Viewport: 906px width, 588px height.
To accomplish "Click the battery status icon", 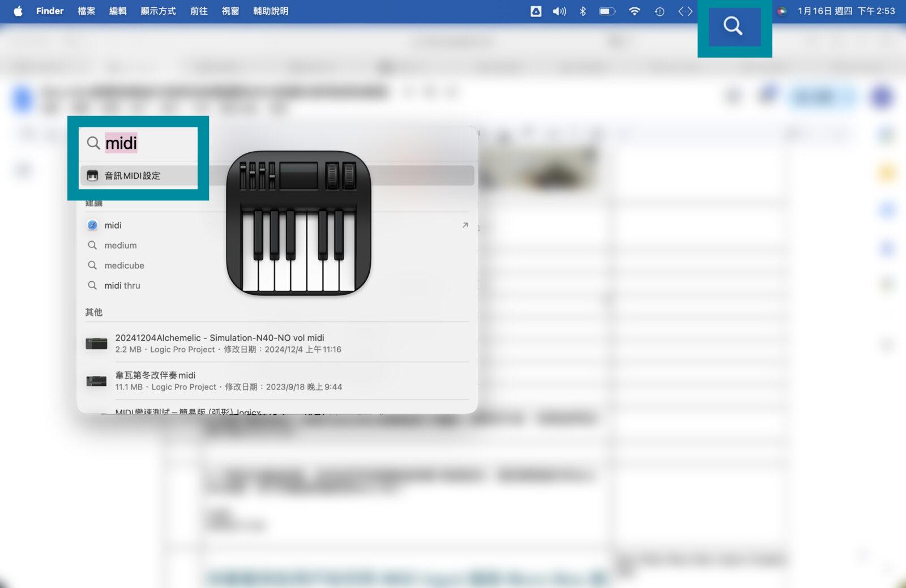I will click(x=607, y=11).
